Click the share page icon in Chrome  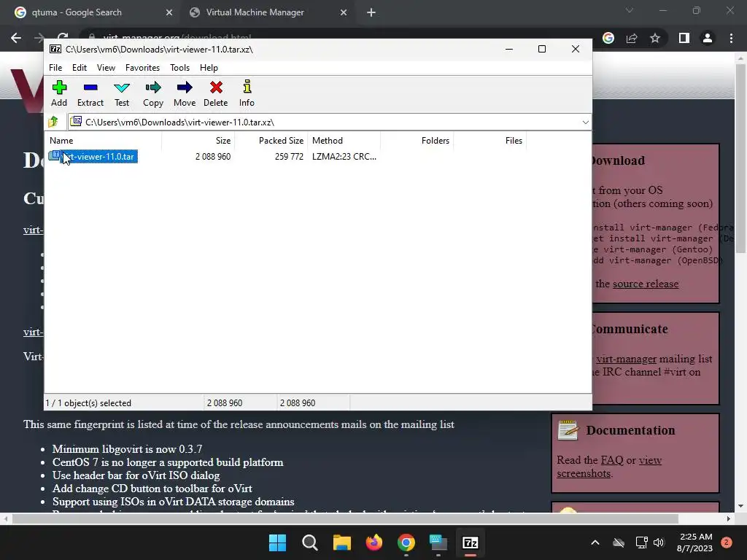pos(632,38)
